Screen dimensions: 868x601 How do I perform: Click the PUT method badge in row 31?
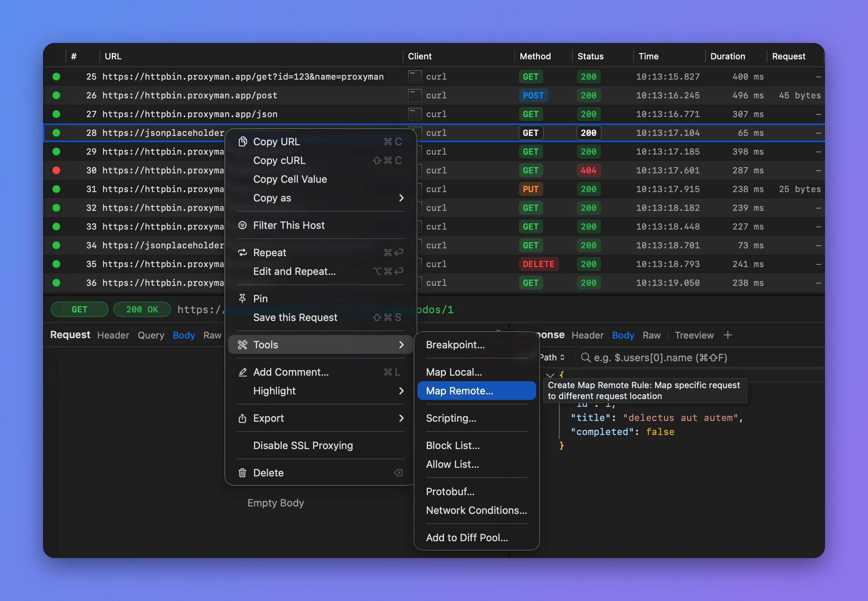pyautogui.click(x=531, y=189)
